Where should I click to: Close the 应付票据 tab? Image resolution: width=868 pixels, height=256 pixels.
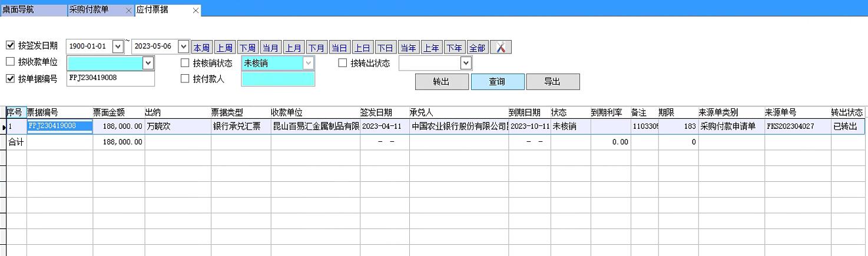pos(196,11)
